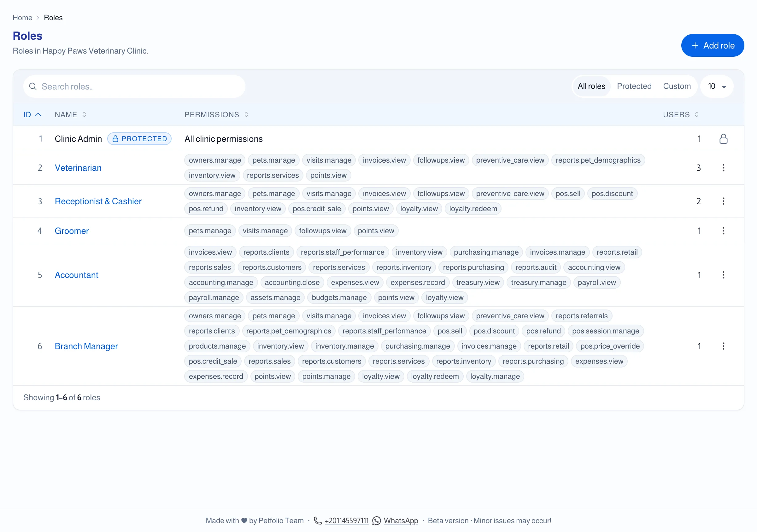Open the WhatsApp link in footer
The width and height of the screenshot is (757, 532).
coord(401,520)
